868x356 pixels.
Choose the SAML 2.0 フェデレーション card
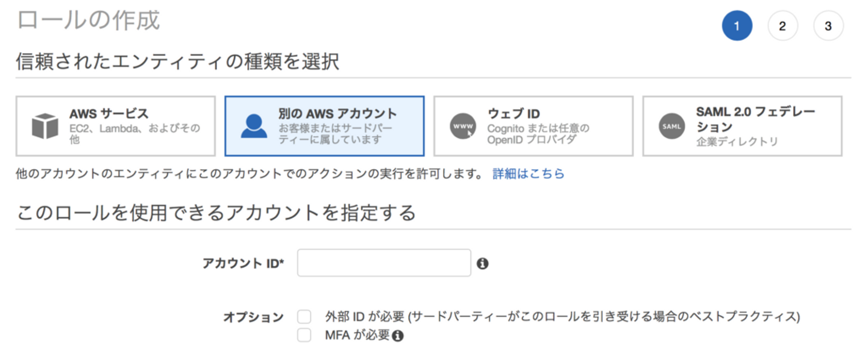coord(742,126)
